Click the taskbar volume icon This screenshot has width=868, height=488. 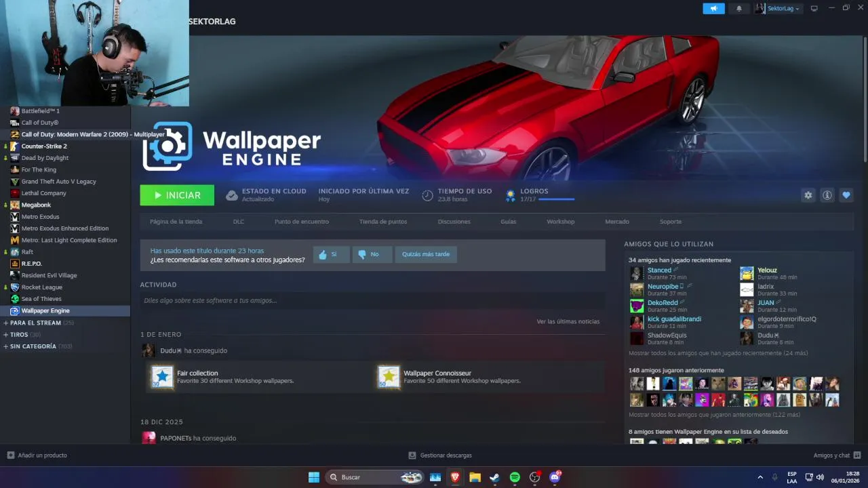click(820, 477)
